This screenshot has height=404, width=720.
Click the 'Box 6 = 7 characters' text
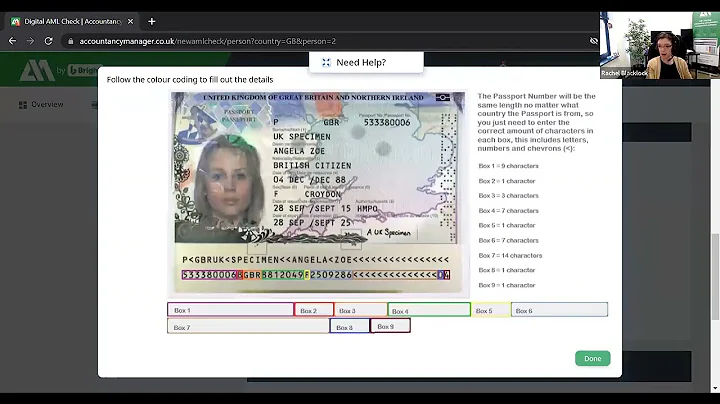click(508, 241)
